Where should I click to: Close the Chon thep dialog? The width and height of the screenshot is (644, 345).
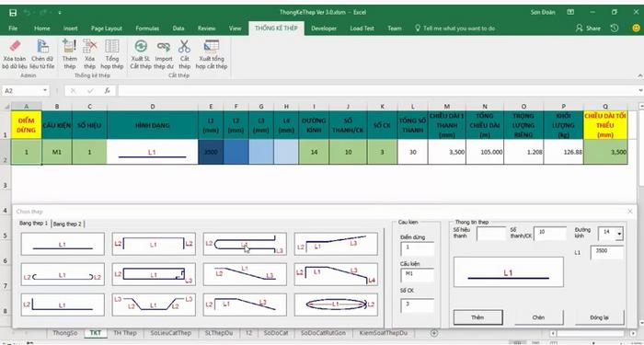(x=630, y=211)
